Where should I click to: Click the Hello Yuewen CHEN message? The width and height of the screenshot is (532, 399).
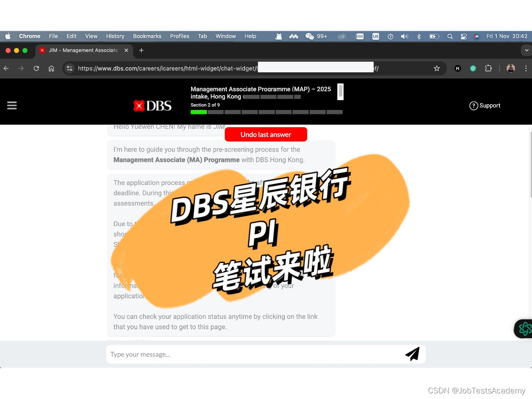click(169, 127)
